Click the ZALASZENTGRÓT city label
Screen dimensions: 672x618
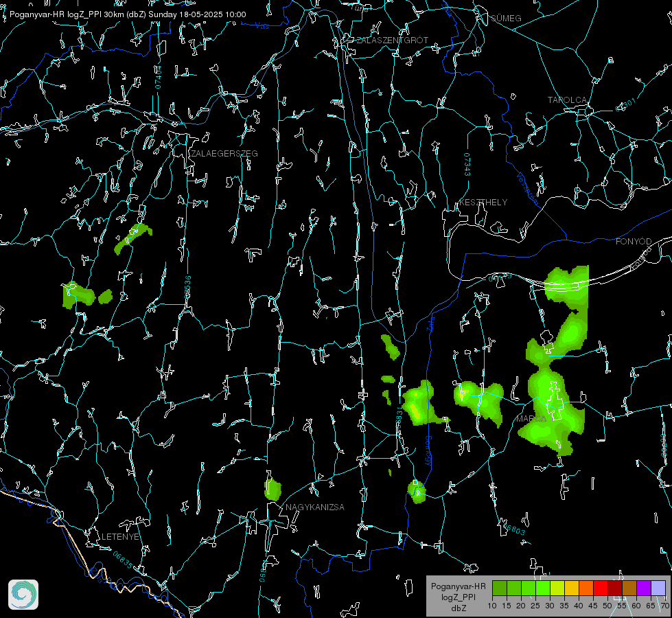pyautogui.click(x=392, y=41)
